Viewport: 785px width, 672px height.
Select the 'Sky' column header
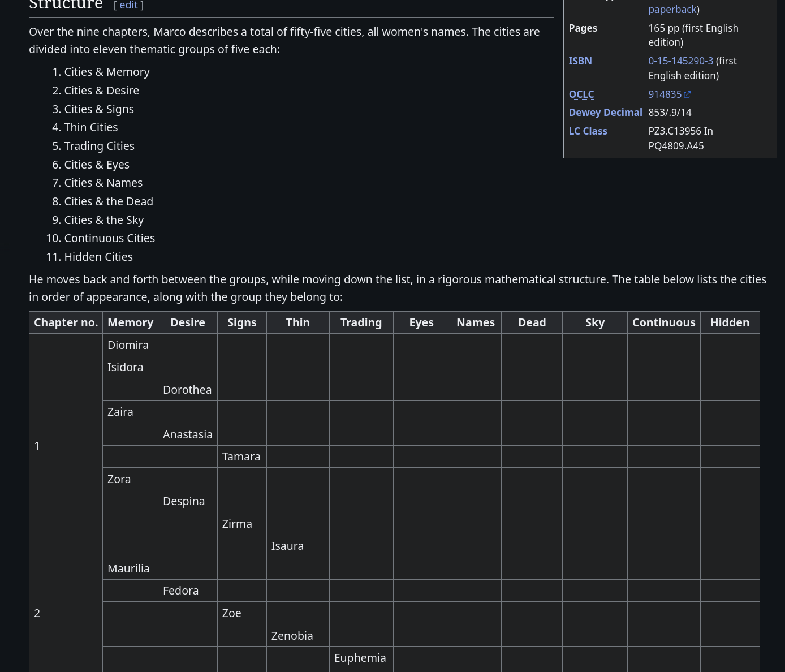click(595, 322)
